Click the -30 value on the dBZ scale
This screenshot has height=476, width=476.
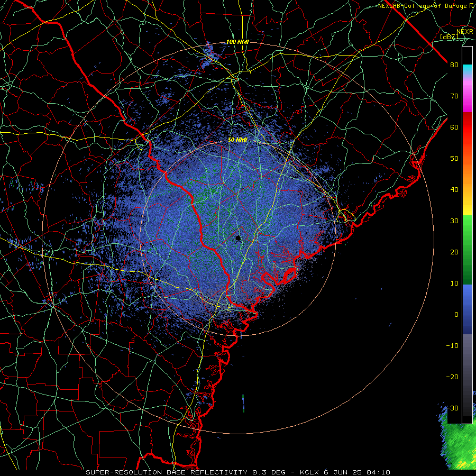[452, 408]
